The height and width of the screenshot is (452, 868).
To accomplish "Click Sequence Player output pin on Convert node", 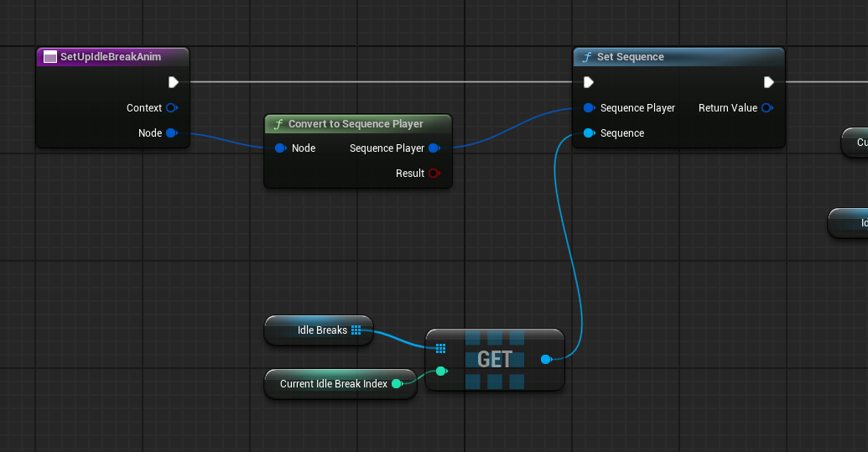I will (x=434, y=148).
